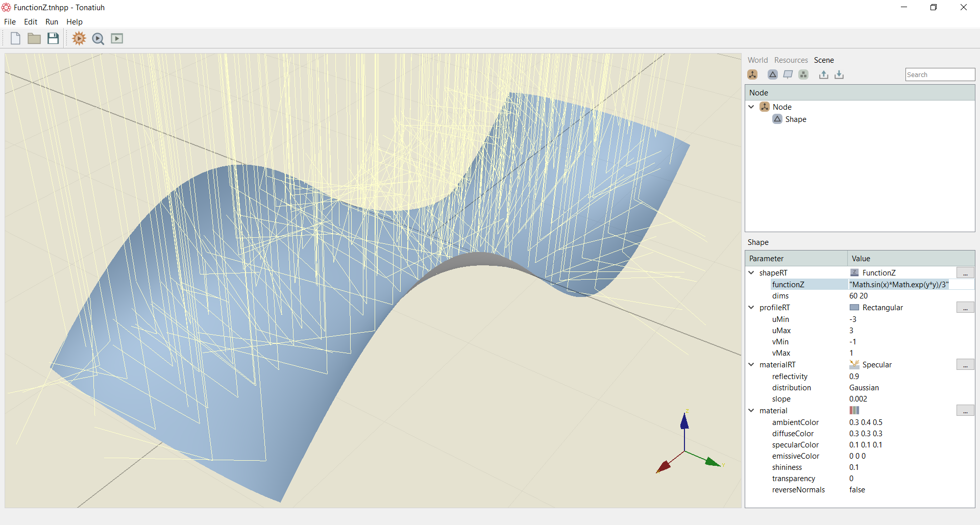Image resolution: width=980 pixels, height=525 pixels.
Task: Click the downward arrow import icon
Action: tap(839, 74)
